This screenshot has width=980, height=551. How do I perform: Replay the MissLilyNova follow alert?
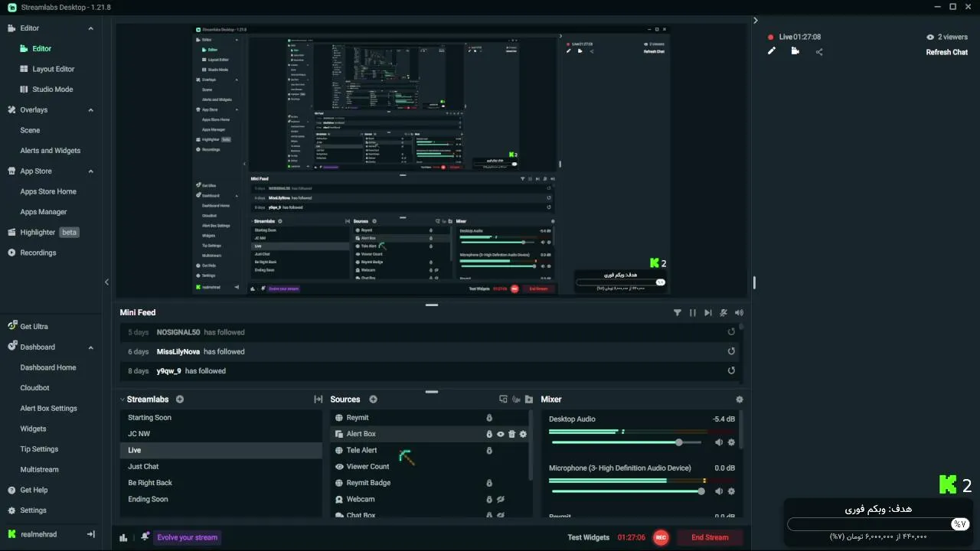click(731, 351)
